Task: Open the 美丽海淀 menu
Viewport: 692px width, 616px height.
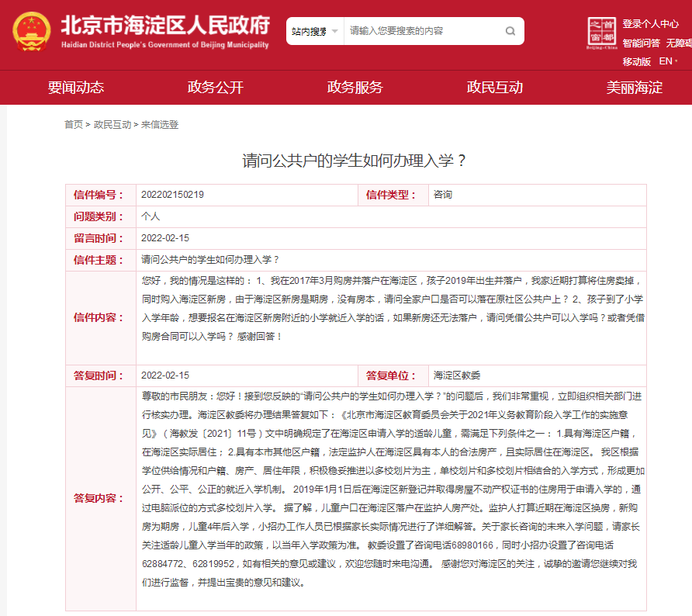Action: tap(635, 88)
